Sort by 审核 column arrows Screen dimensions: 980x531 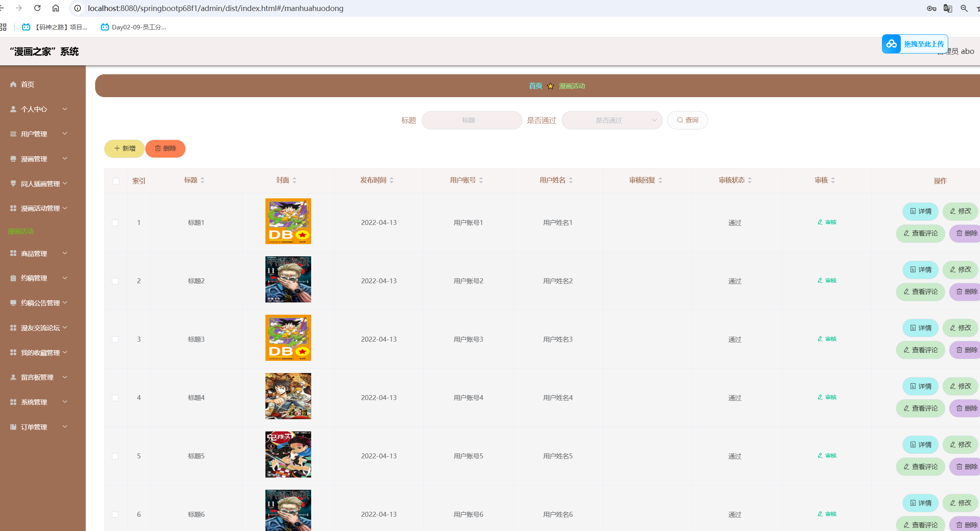(833, 180)
